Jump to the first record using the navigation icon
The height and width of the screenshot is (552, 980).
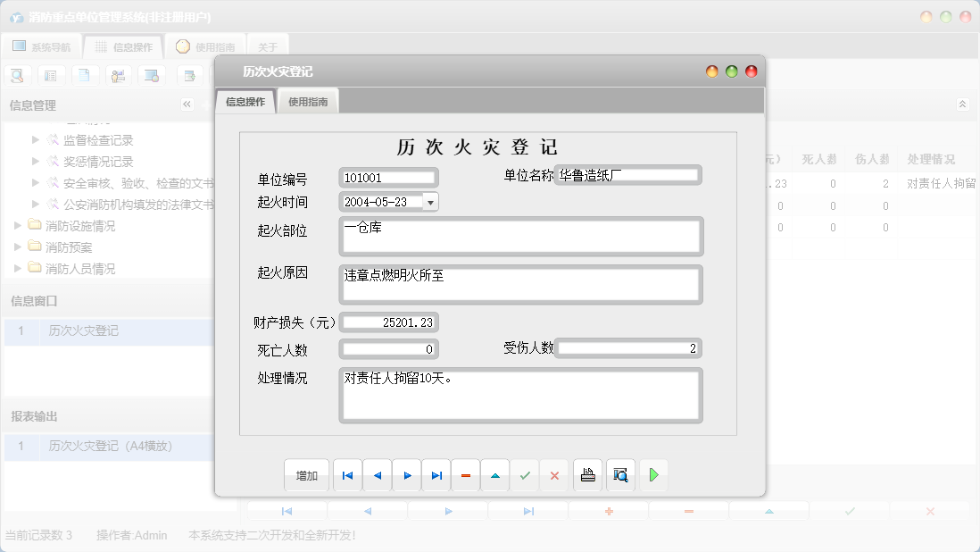(x=347, y=475)
